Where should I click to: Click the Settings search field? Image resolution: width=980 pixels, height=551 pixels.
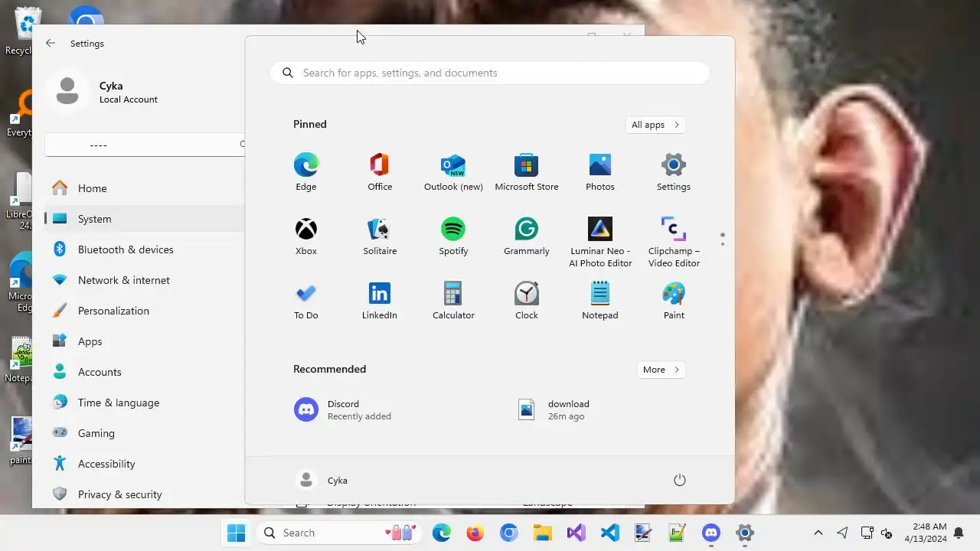pos(145,145)
